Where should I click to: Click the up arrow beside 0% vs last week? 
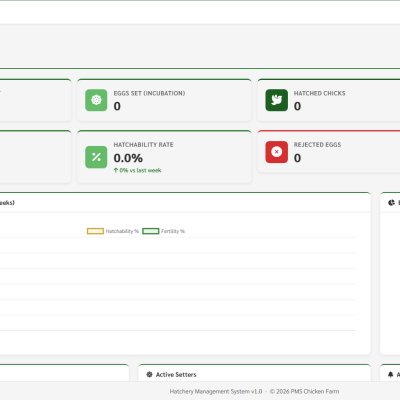116,170
